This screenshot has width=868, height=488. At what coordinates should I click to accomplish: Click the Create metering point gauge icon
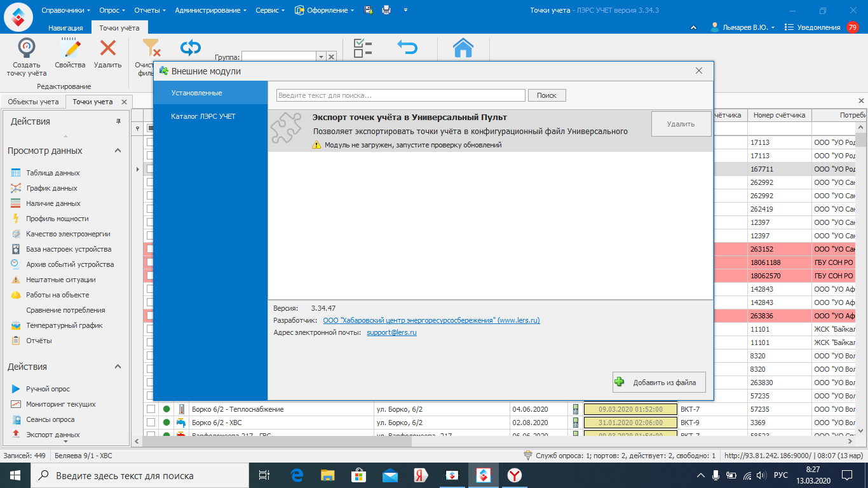(x=26, y=48)
